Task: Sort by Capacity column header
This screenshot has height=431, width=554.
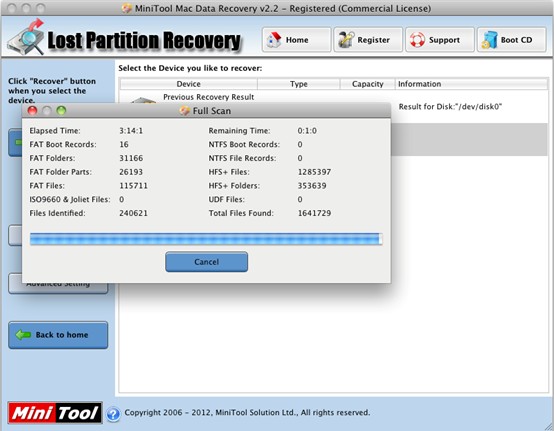Action: [x=367, y=84]
